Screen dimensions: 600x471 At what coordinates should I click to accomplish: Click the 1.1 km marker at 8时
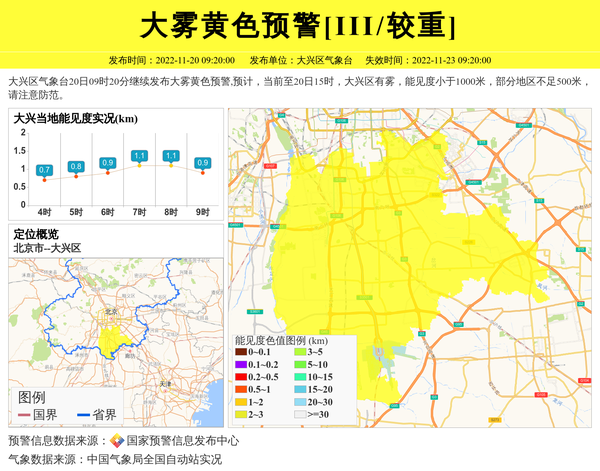point(171,156)
